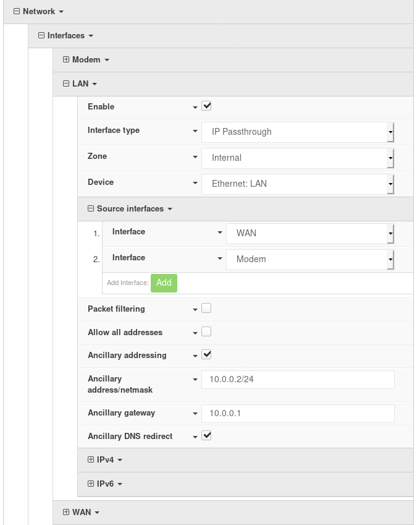Open the caret menu next to Ancillary gateway label
The width and height of the screenshot is (420, 525).
(x=195, y=414)
